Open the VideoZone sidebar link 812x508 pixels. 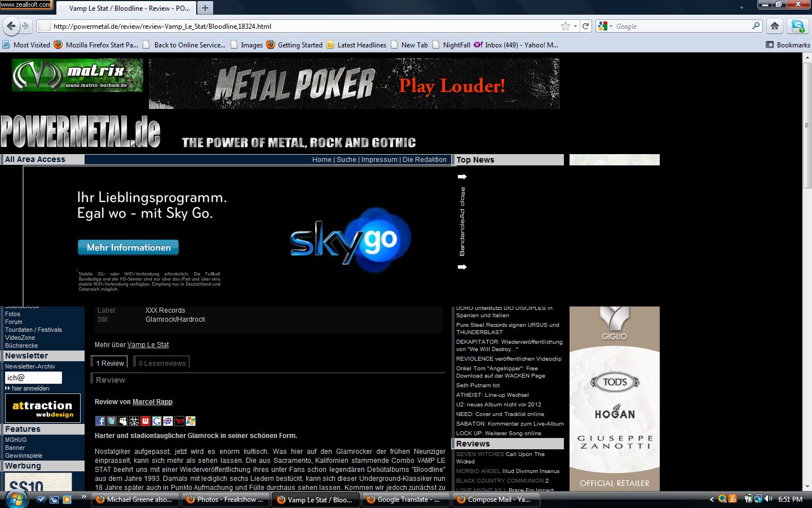tap(20, 338)
